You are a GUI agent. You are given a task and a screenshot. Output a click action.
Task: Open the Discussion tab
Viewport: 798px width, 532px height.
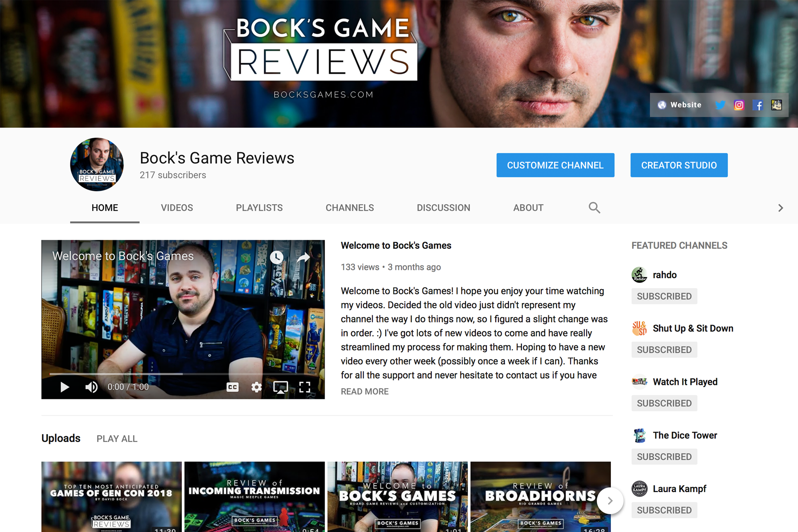pos(443,207)
